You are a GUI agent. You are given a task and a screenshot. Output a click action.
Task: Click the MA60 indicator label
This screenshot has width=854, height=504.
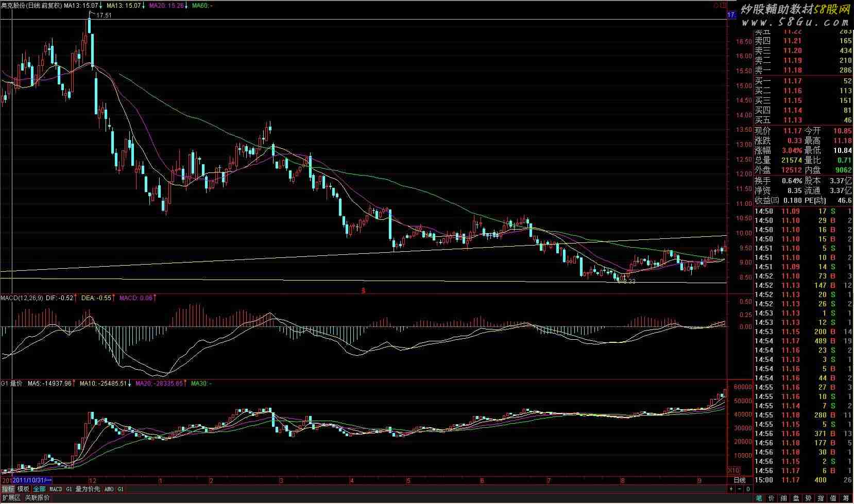[202, 5]
